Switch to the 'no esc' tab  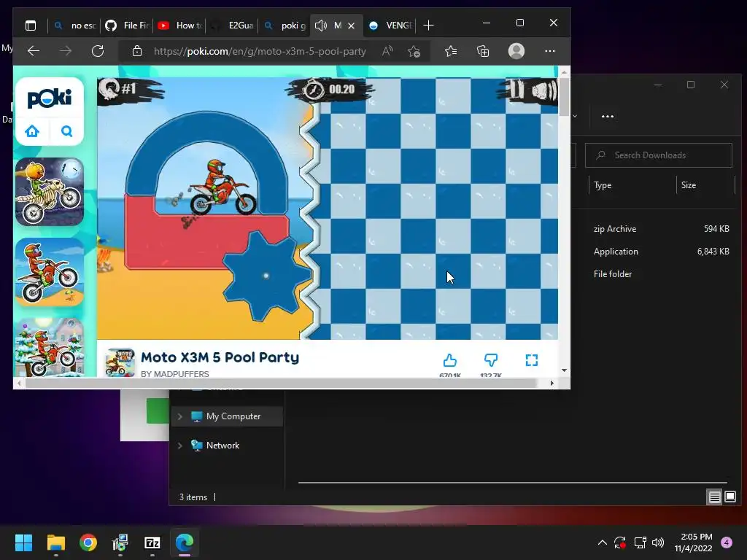pyautogui.click(x=75, y=26)
